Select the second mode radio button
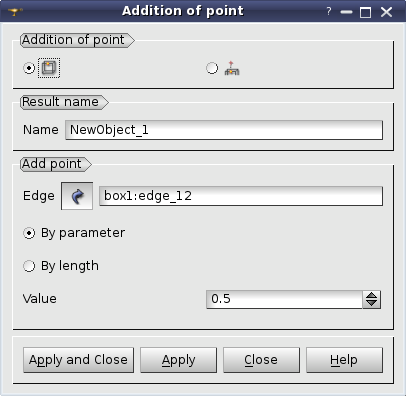Viewport: 406px width, 396px height. (212, 68)
